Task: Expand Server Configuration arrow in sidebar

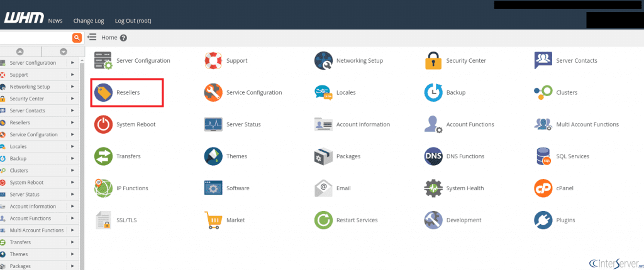Action: tap(72, 63)
